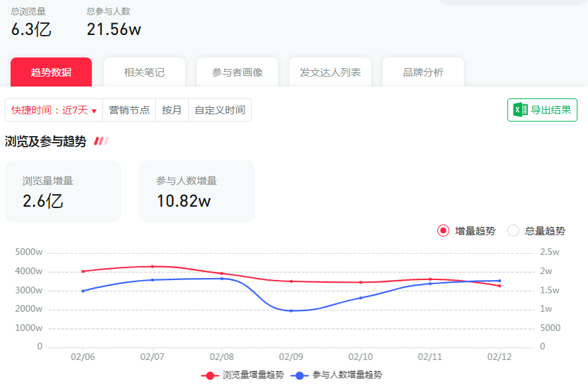Click the 参与人数增量 summary card
The height and width of the screenshot is (391, 588).
tap(196, 192)
